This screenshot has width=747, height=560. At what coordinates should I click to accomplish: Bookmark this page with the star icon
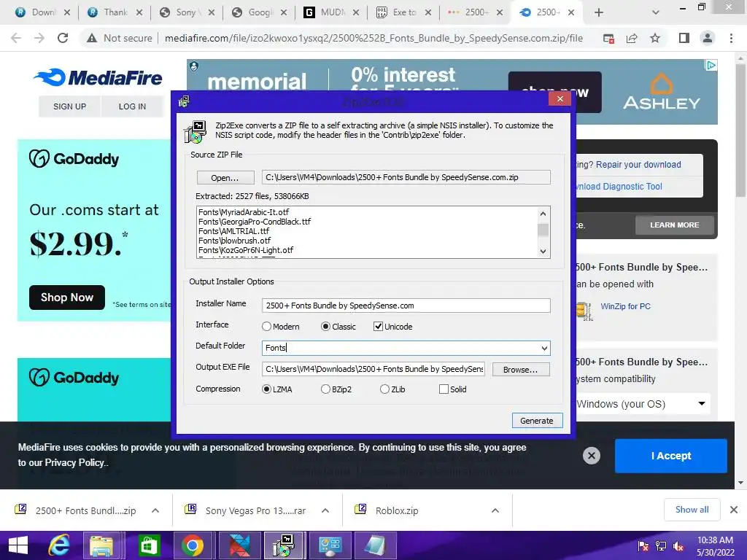[655, 38]
